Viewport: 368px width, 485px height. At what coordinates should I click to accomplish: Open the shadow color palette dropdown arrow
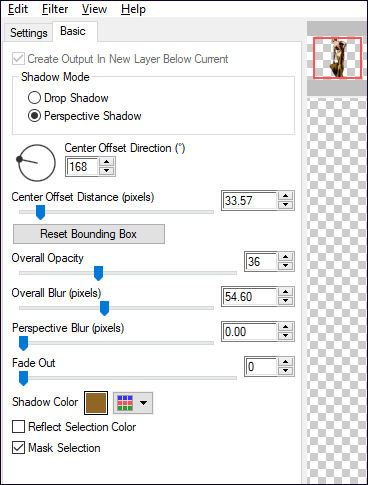tap(144, 403)
